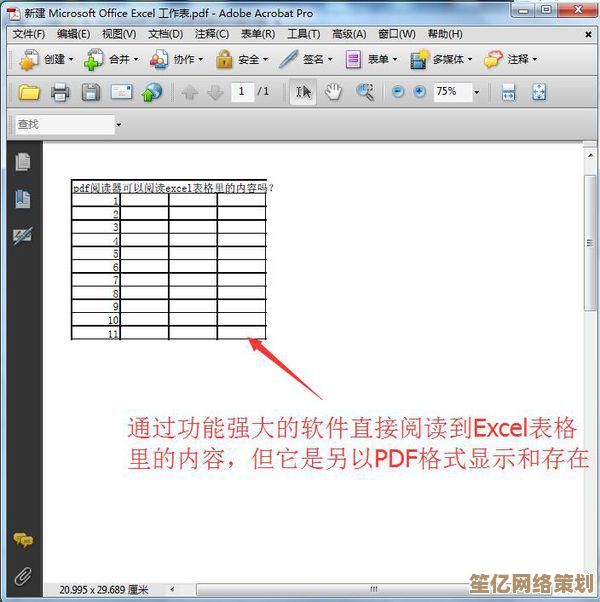Open the Signatures panel in sidebar

point(23,235)
